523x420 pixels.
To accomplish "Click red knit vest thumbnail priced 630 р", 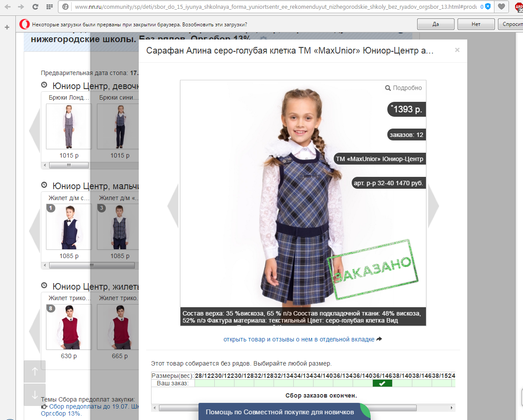I will [x=69, y=327].
